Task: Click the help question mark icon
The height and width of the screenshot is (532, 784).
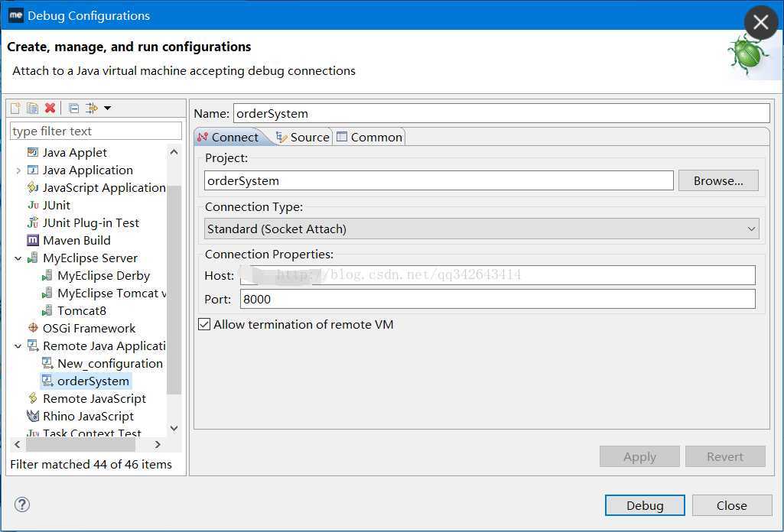Action: pos(22,504)
